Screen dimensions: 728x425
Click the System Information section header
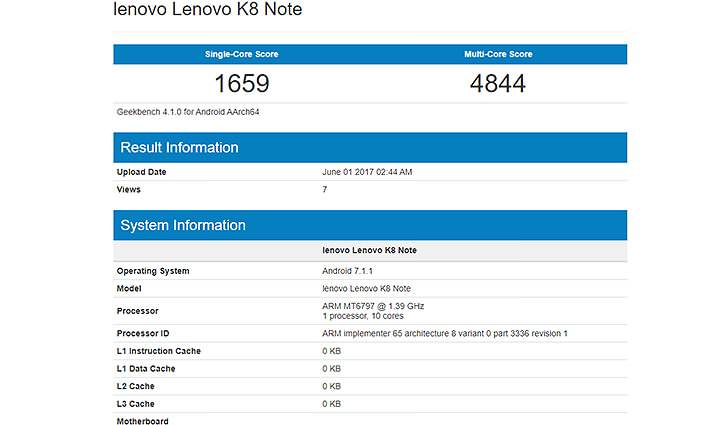(370, 225)
